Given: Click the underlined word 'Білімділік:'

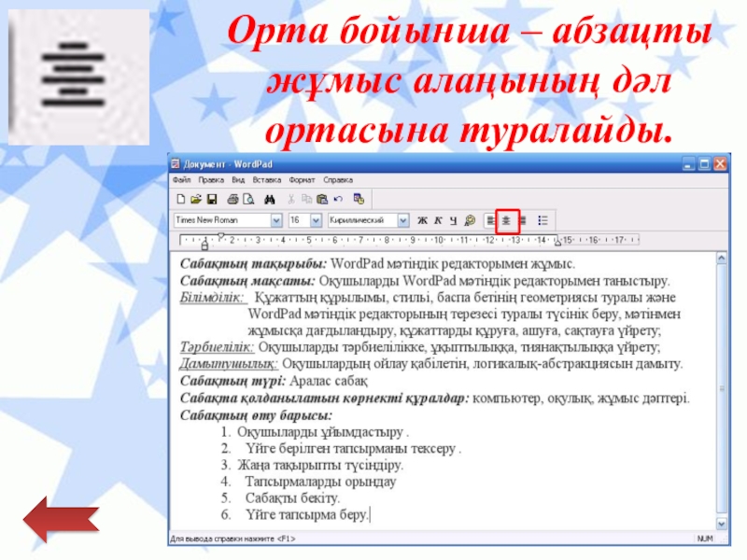Looking at the screenshot, I should pos(213,298).
